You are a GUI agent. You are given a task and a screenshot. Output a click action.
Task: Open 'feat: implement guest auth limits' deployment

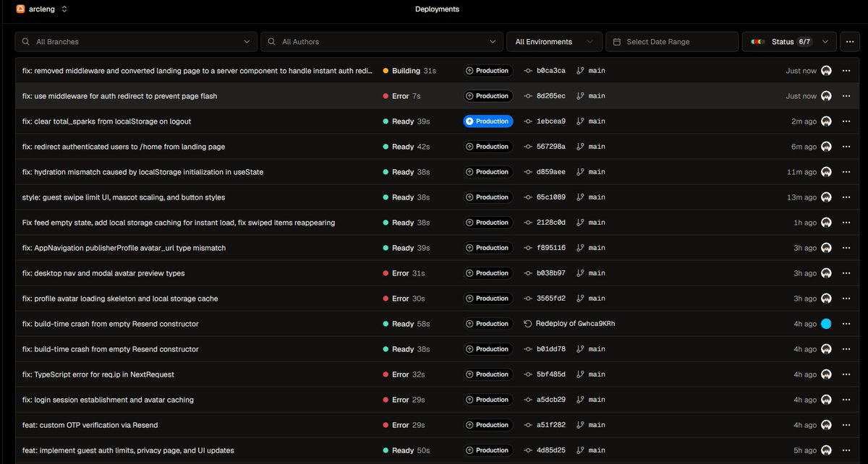[128, 450]
